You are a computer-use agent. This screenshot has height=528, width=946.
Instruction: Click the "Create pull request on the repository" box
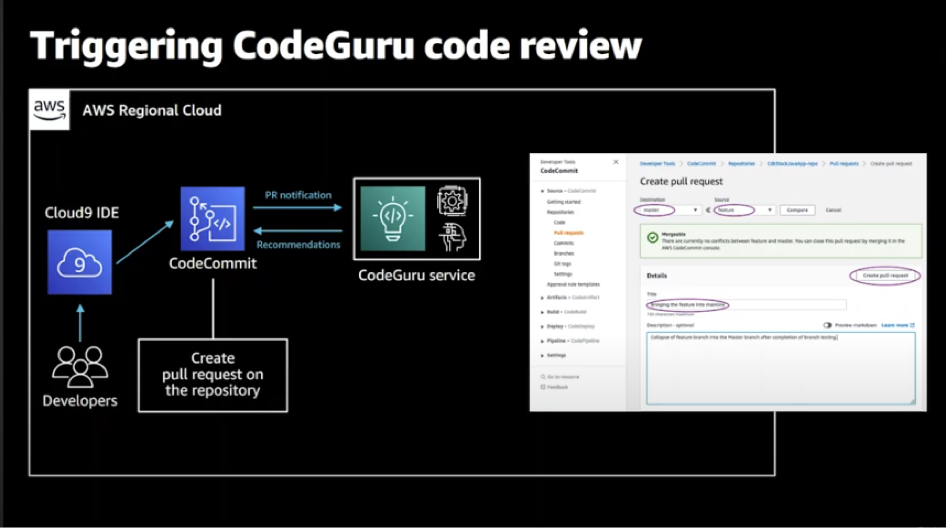pos(213,375)
